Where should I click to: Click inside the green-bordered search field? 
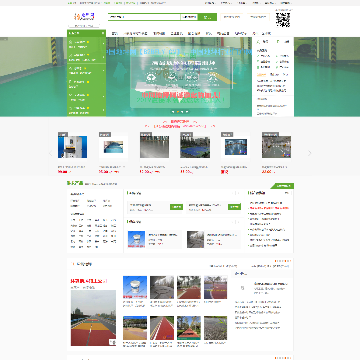pyautogui.click(x=144, y=17)
